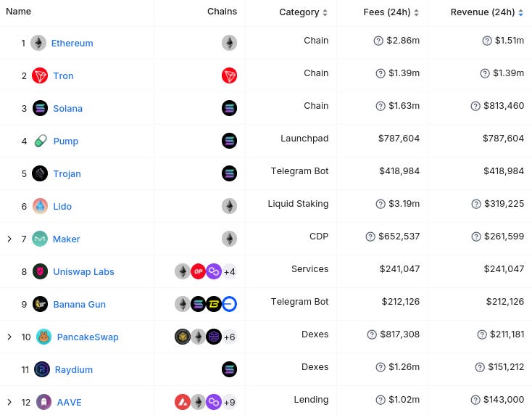Click the PancakeSwap bunny logo icon

click(43, 337)
